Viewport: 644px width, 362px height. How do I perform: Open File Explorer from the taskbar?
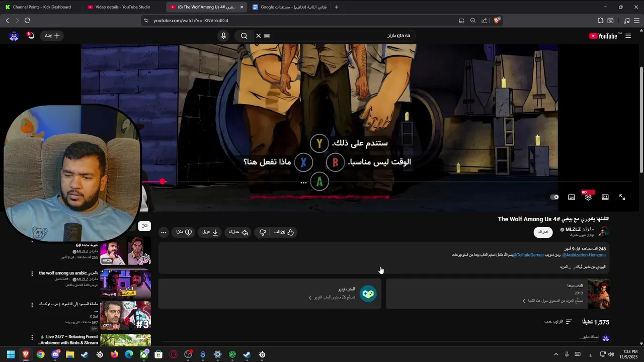coord(70,354)
